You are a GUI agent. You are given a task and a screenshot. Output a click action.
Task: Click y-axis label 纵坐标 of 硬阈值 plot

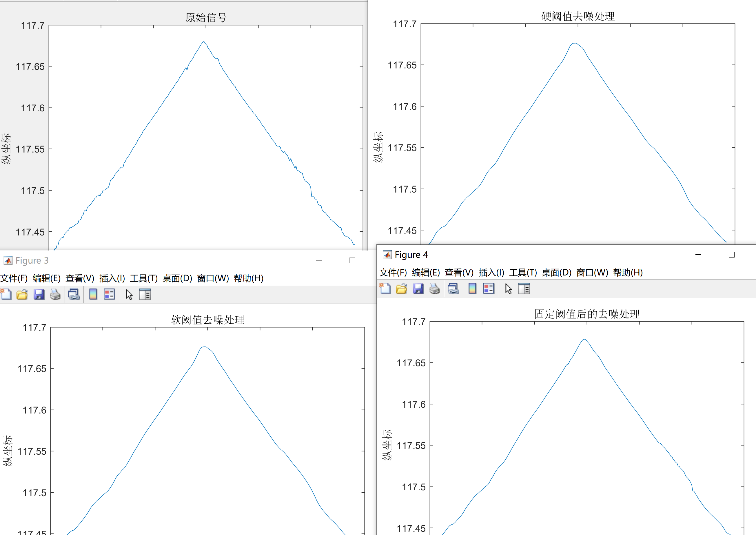[x=378, y=147]
